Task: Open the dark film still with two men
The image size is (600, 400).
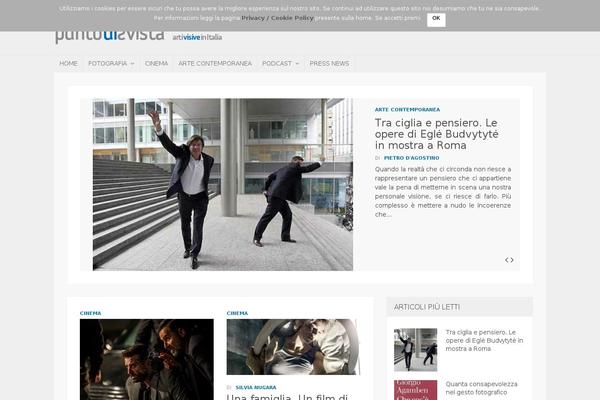Action: [x=147, y=359]
